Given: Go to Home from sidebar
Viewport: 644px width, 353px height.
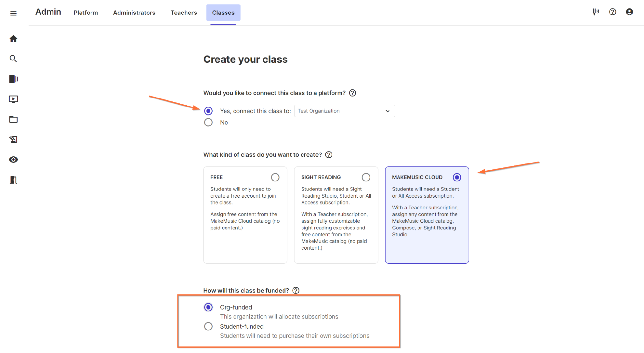Looking at the screenshot, I should [x=13, y=39].
